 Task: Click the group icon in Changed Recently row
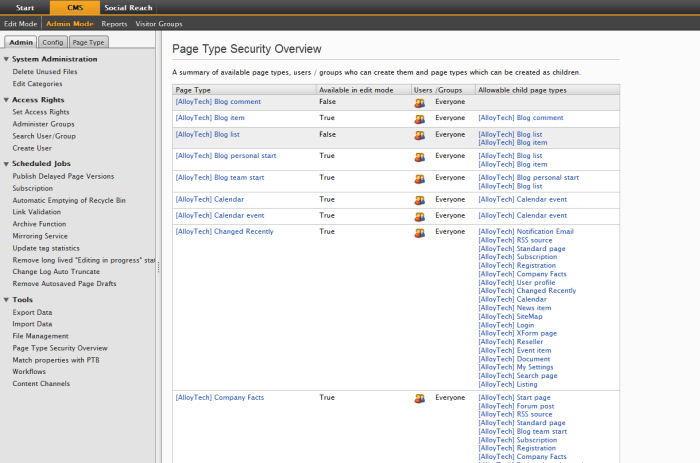point(420,233)
